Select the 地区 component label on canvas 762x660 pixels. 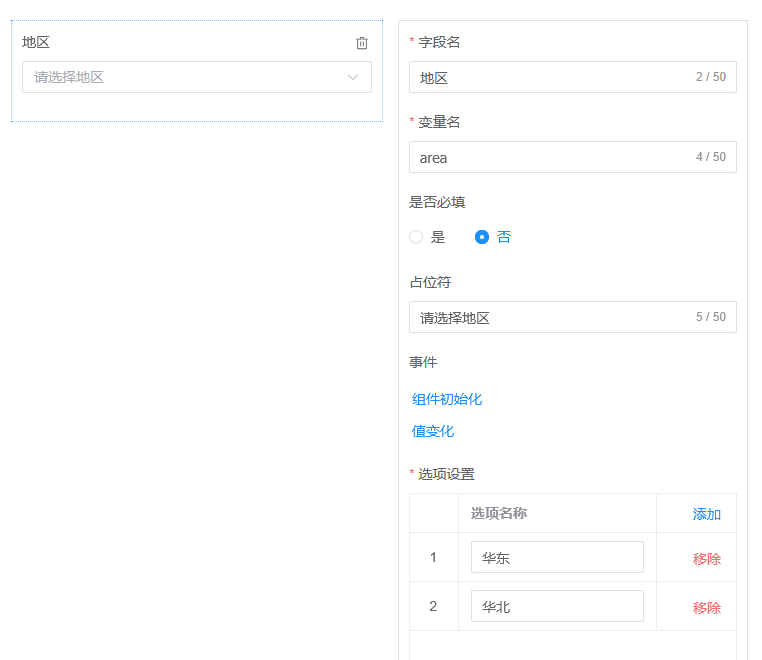pos(36,42)
